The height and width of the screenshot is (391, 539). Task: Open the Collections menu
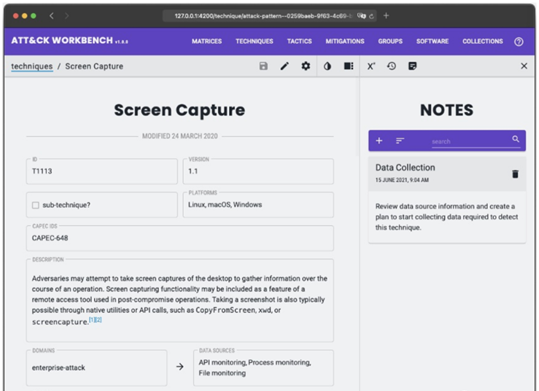[x=483, y=41]
